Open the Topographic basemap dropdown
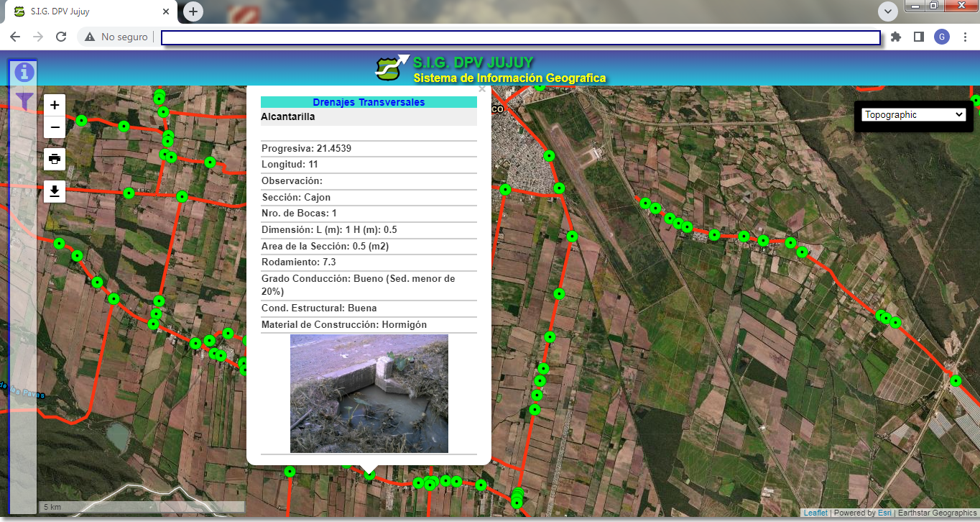980x522 pixels. click(913, 114)
